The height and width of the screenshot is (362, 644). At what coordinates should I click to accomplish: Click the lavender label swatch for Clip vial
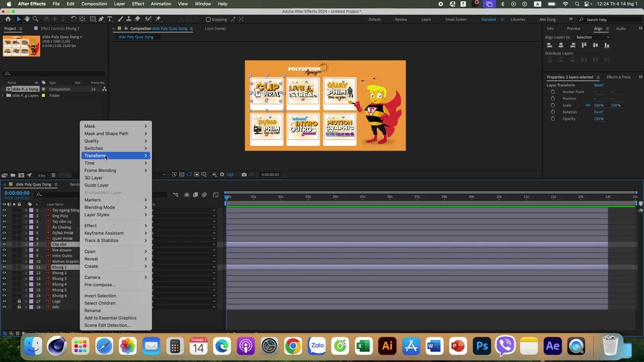pos(31,244)
